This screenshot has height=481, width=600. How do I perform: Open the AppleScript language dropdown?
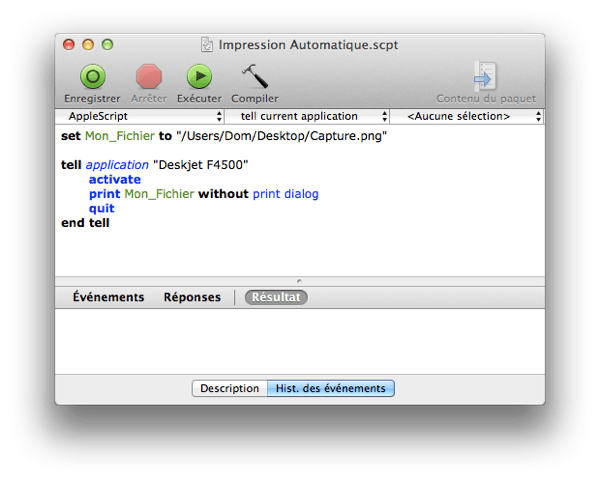133,117
